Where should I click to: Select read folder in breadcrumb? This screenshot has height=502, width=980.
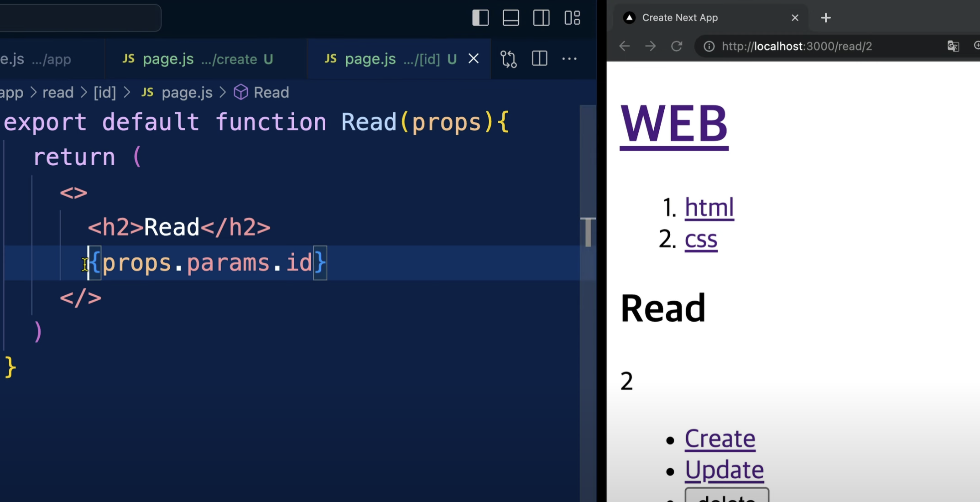(x=58, y=93)
